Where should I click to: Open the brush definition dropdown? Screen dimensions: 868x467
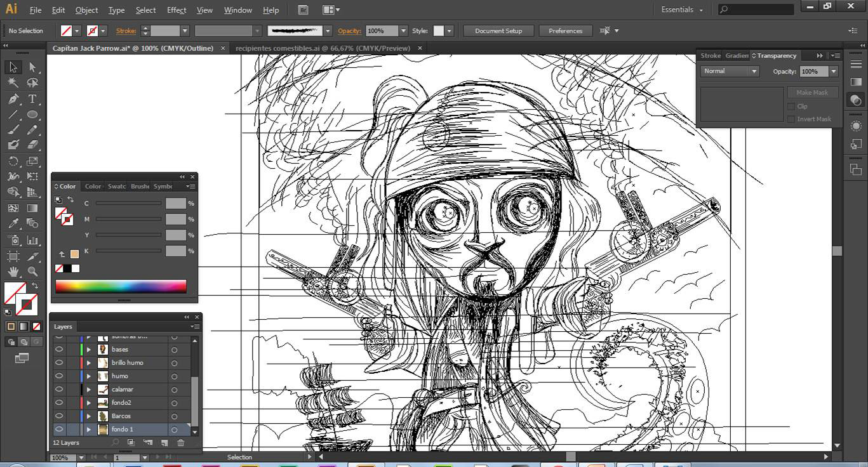point(328,30)
